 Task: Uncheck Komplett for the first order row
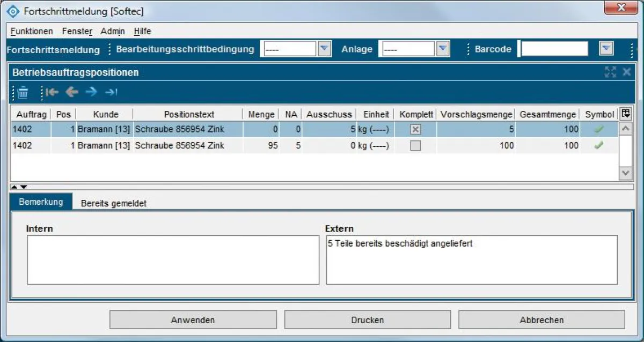[414, 129]
